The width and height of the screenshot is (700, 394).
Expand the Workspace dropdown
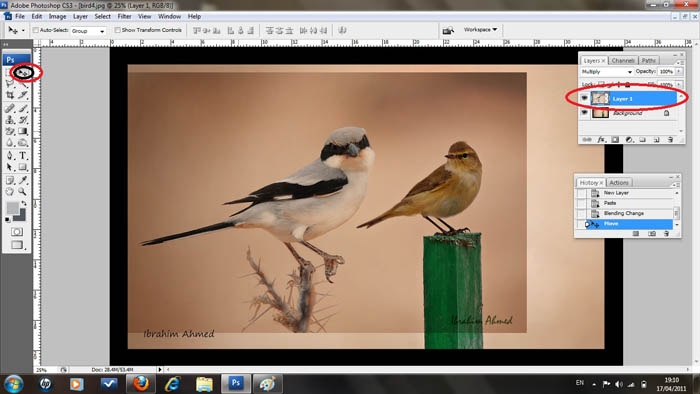(x=480, y=29)
